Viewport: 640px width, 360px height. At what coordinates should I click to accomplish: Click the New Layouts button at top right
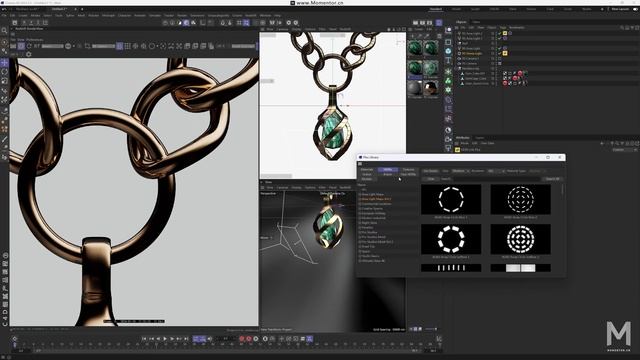[620, 9]
